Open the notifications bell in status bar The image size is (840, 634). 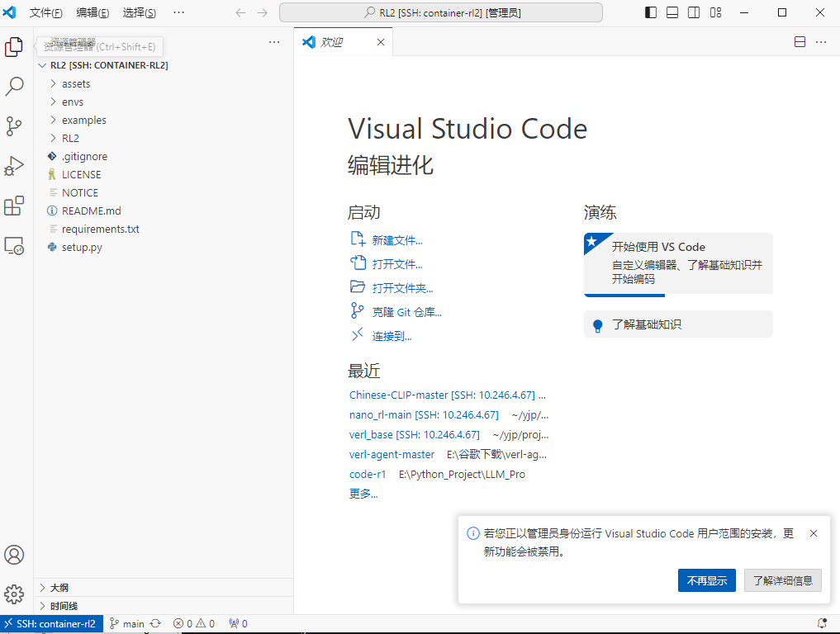pos(822,623)
